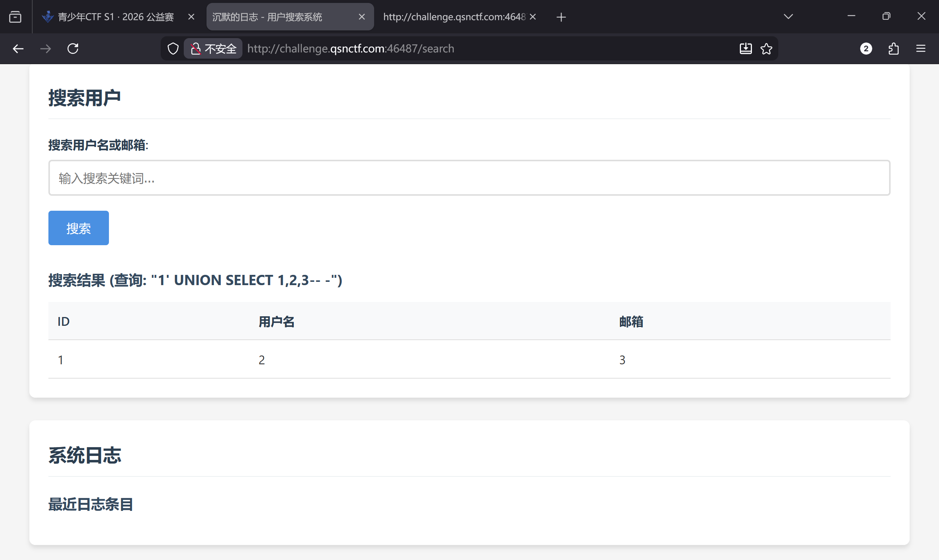Focus the 输入搜索关键词 search input field
The height and width of the screenshot is (560, 939).
(x=469, y=178)
